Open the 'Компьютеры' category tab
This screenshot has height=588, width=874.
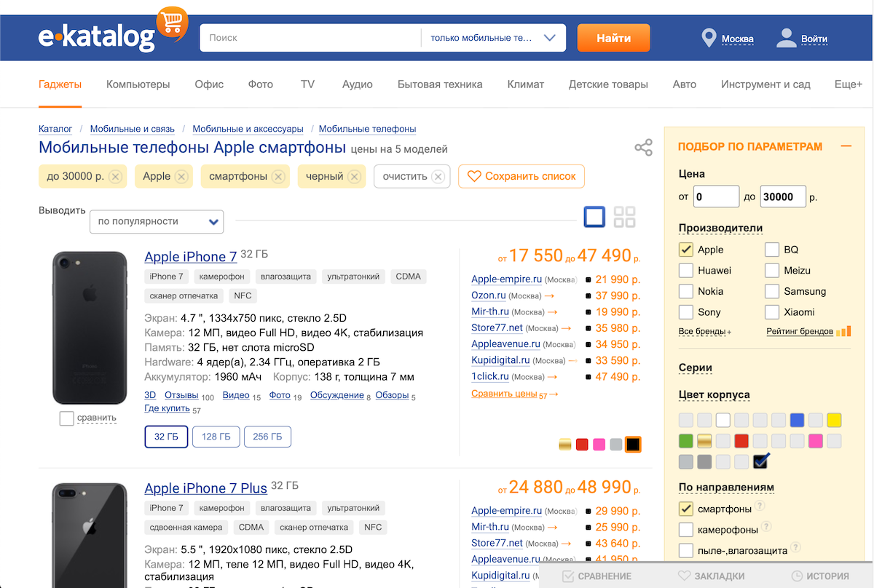[x=138, y=84]
